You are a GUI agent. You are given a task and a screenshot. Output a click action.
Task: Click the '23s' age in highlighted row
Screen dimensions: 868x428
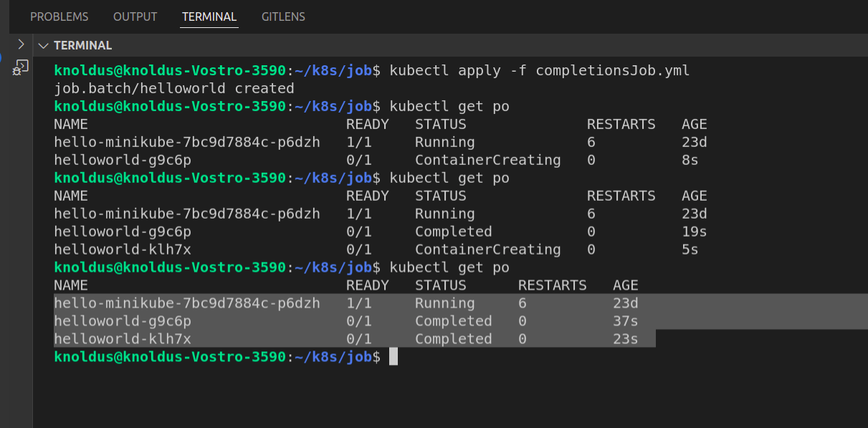[625, 339]
